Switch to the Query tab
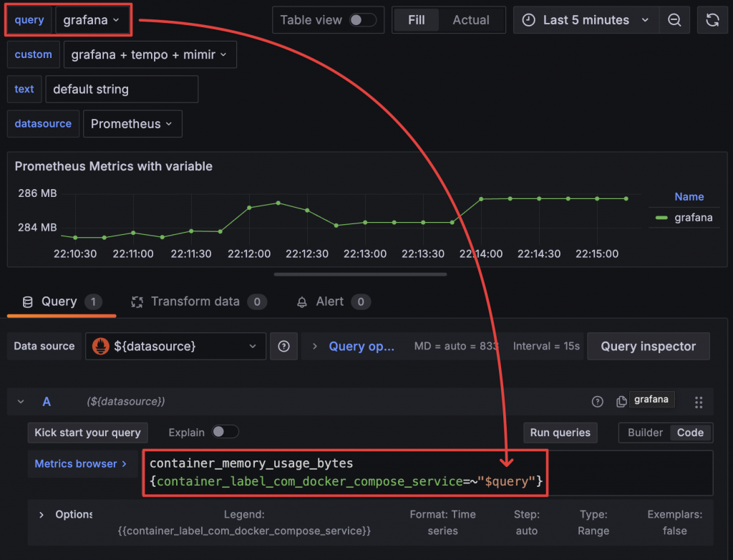This screenshot has height=560, width=733. 62,301
